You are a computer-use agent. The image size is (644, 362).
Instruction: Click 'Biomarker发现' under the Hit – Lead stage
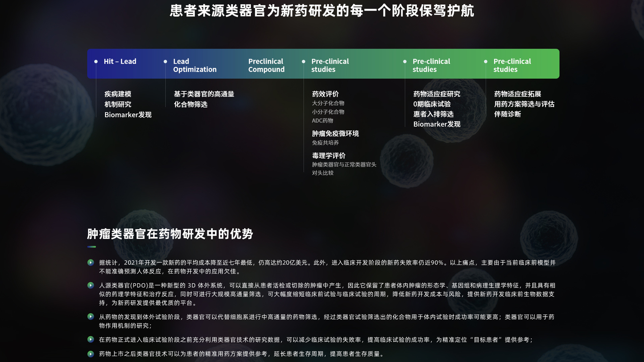point(128,115)
